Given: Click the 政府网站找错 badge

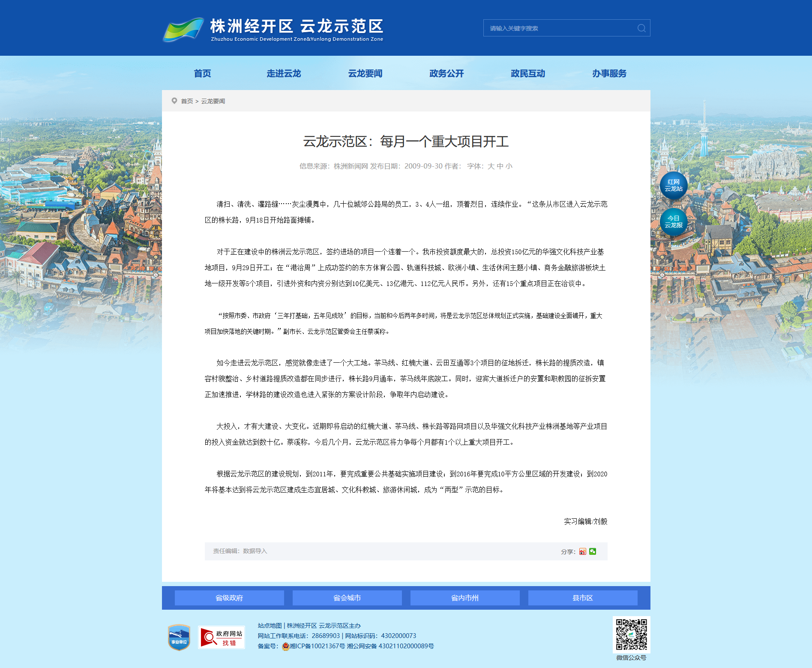Looking at the screenshot, I should click(222, 638).
